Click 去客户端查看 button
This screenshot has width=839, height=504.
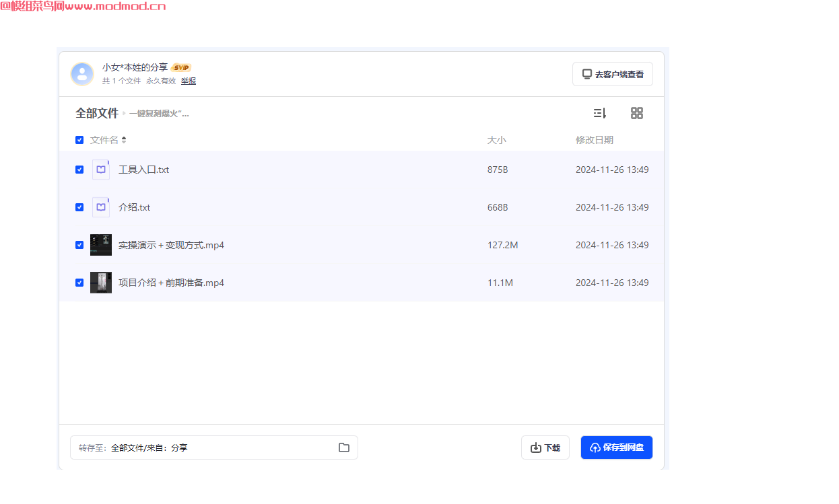613,74
